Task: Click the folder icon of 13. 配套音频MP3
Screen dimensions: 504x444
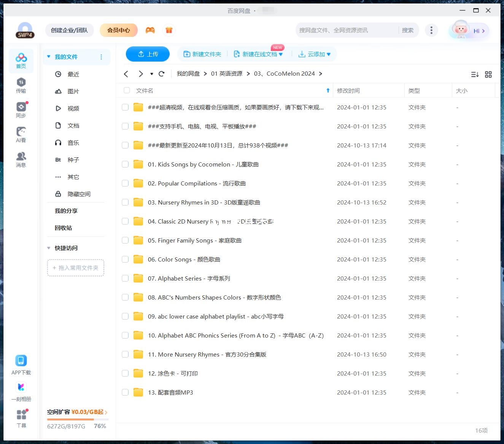Action: point(138,392)
